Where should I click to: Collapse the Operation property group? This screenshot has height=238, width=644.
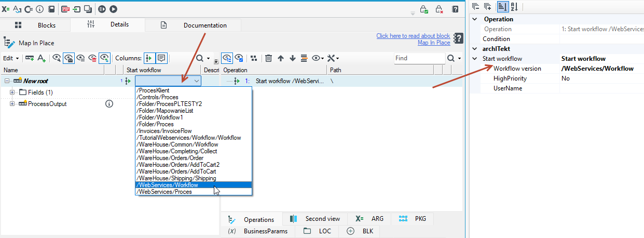click(475, 19)
